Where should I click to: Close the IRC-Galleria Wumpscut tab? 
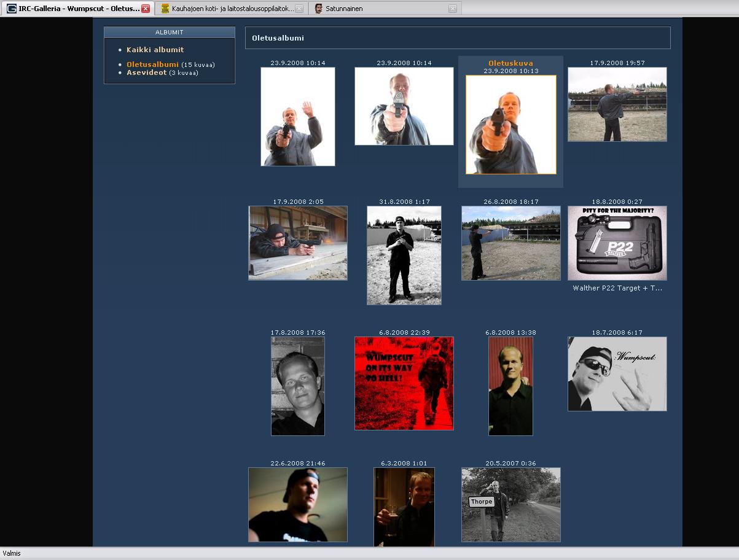(x=146, y=9)
